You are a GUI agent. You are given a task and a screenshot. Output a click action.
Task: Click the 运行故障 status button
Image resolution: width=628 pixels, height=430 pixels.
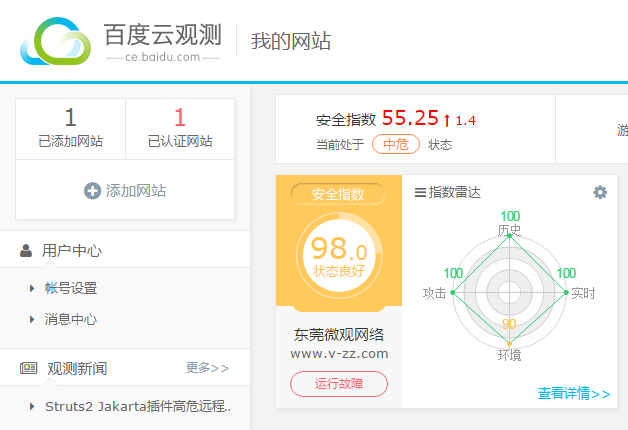click(x=339, y=384)
